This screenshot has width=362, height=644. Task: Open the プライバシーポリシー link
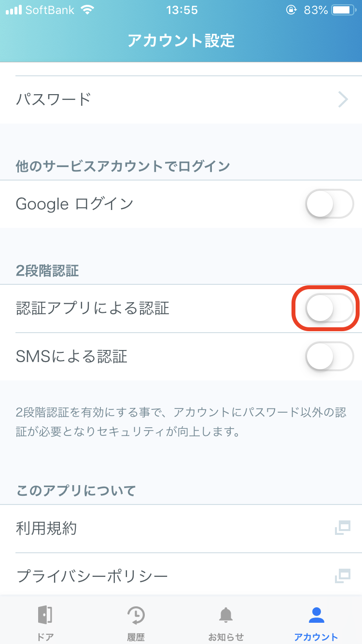(x=92, y=576)
